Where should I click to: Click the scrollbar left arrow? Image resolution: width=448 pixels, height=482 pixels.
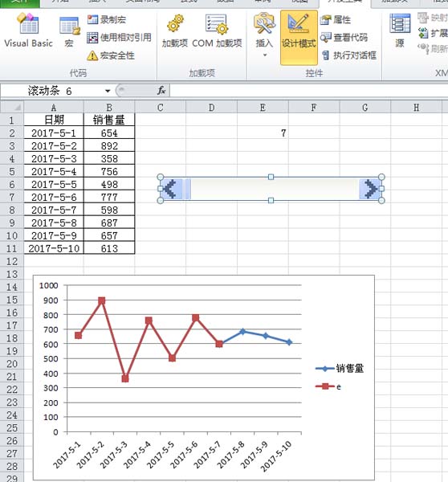click(170, 189)
